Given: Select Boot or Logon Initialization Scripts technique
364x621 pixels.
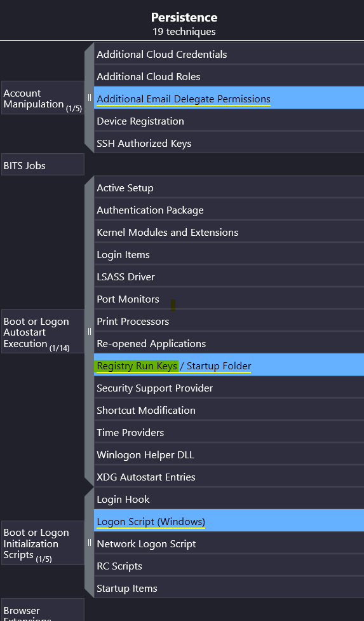Looking at the screenshot, I should click(x=43, y=543).
